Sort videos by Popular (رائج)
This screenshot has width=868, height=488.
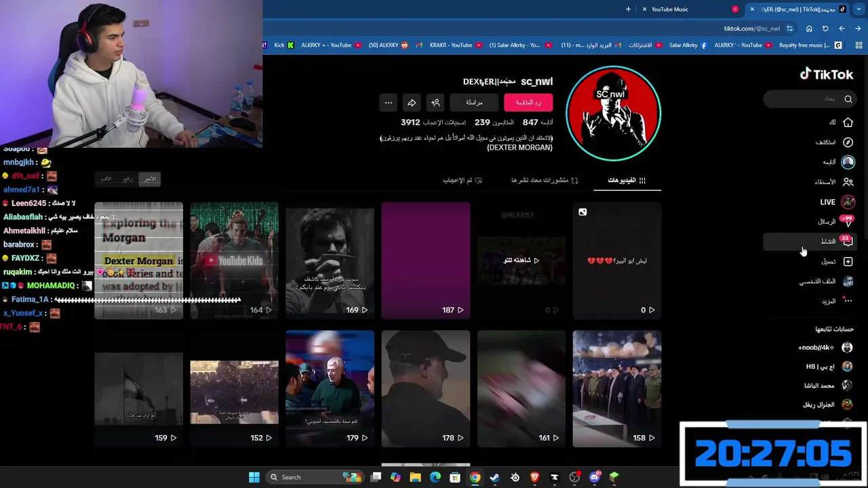128,179
